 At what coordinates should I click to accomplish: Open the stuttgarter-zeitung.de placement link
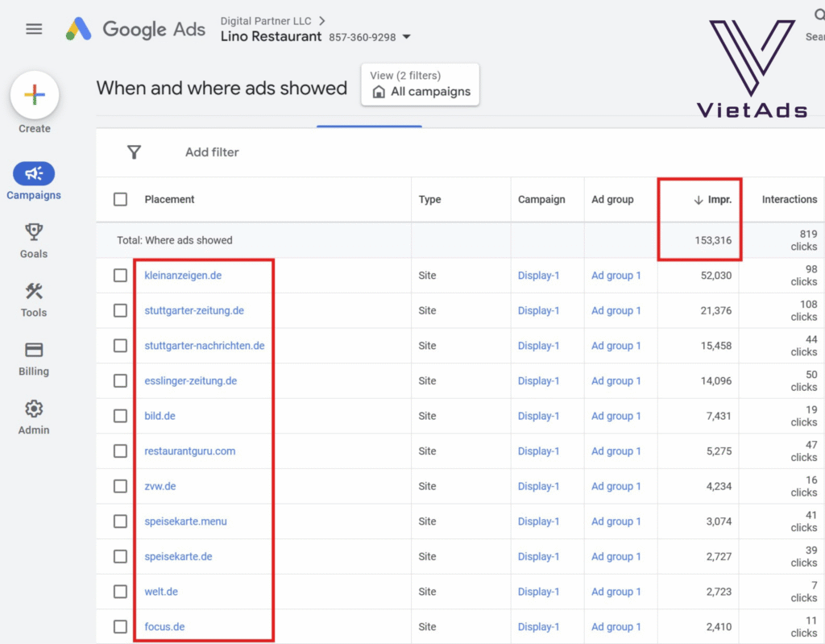click(194, 310)
